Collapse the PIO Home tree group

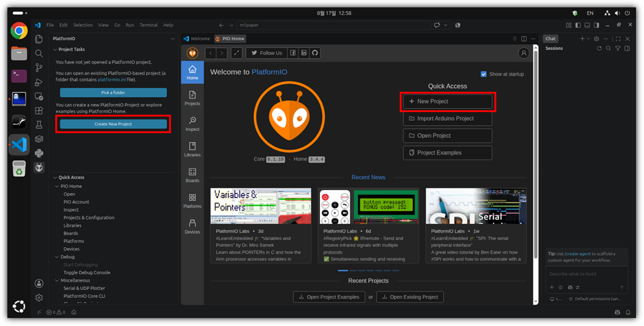point(57,186)
